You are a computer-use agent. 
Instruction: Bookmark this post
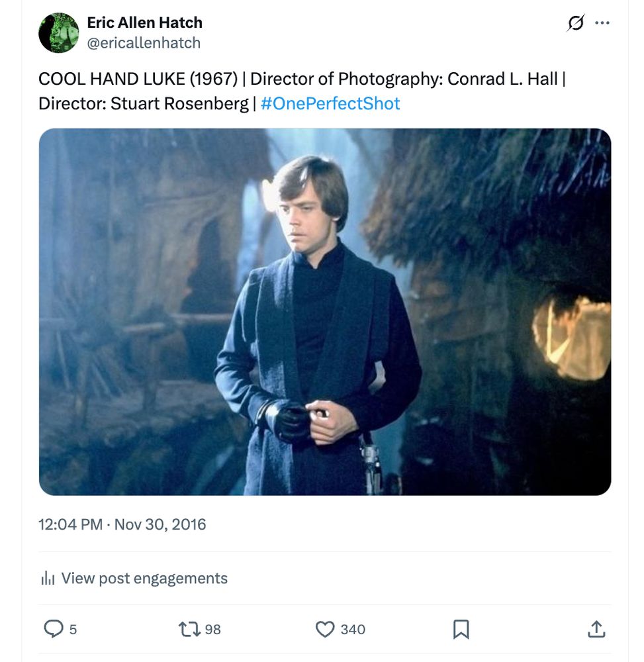click(x=461, y=629)
